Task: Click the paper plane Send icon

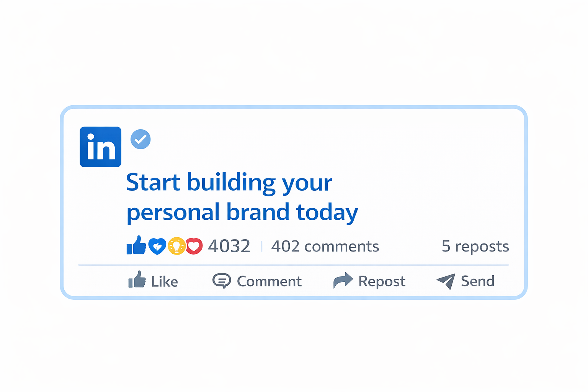Action: pos(446,281)
